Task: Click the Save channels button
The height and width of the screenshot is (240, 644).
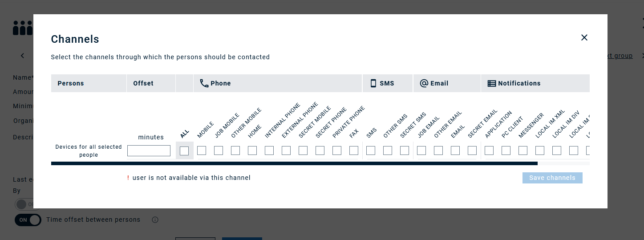Action: point(552,178)
